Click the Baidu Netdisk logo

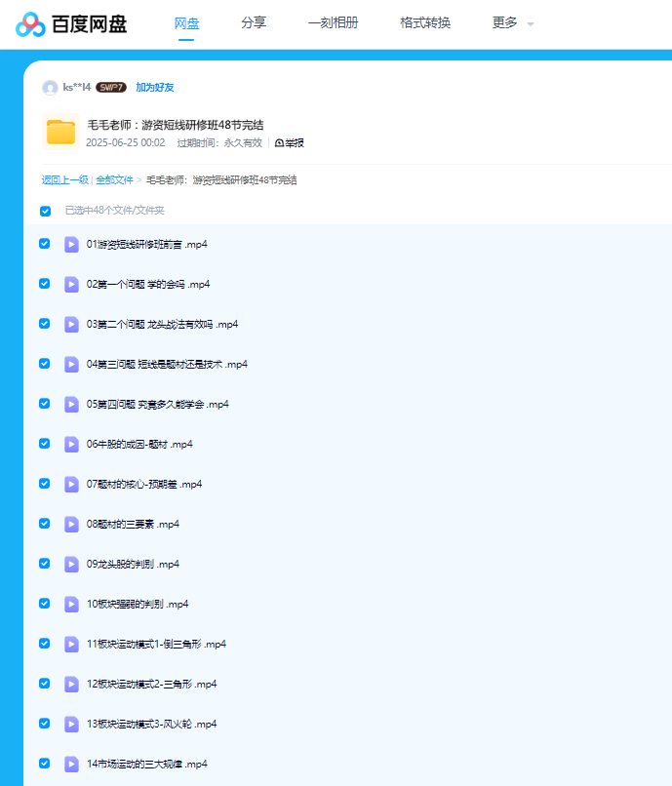point(71,24)
